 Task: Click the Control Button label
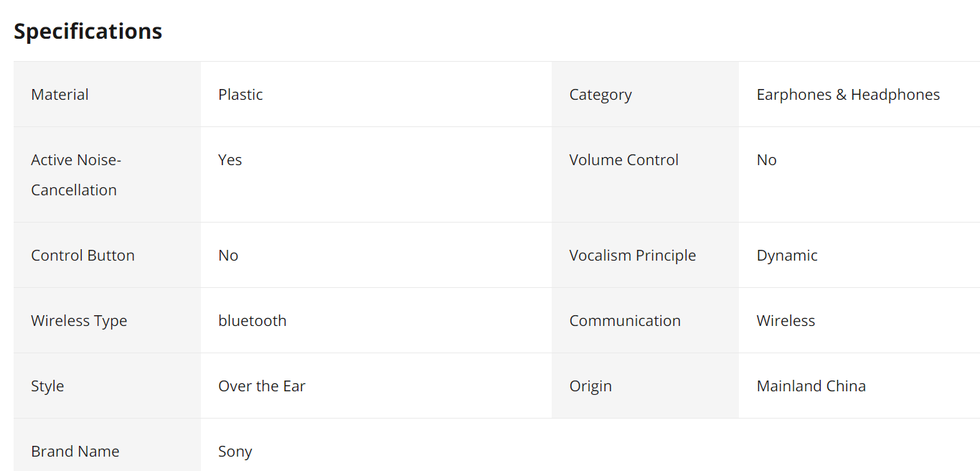click(x=83, y=256)
